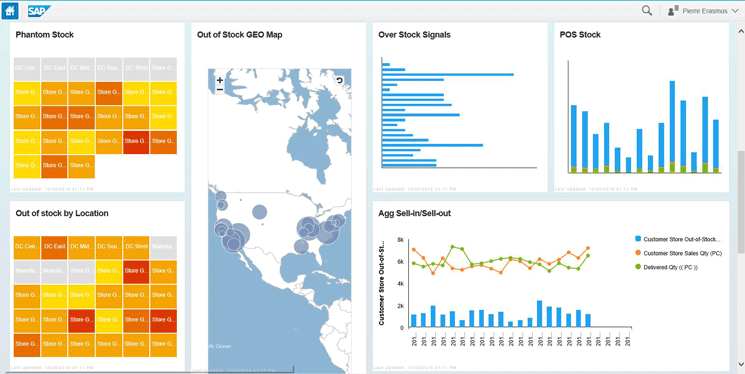The width and height of the screenshot is (745, 374).
Task: Select DC Sou... cell in Phantom Stock
Action: tap(109, 69)
